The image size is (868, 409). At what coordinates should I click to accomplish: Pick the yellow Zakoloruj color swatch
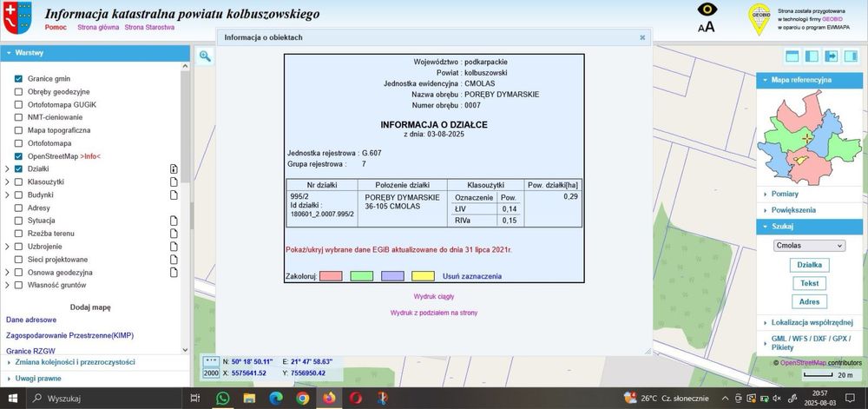[423, 276]
